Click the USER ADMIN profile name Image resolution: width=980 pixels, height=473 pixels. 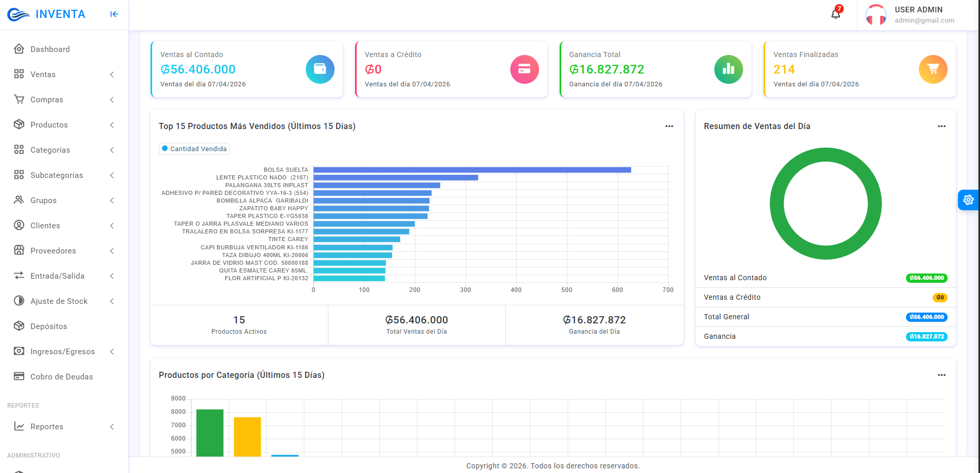point(918,10)
